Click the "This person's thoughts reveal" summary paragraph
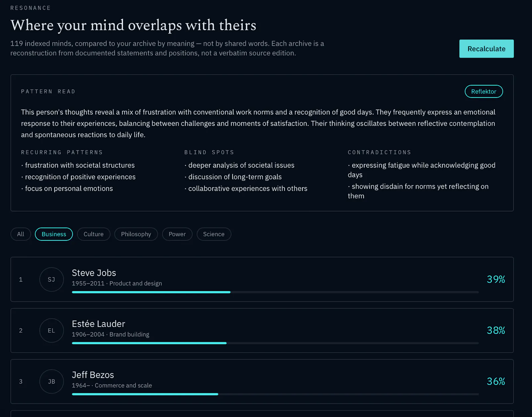This screenshot has height=417, width=532. (258, 123)
